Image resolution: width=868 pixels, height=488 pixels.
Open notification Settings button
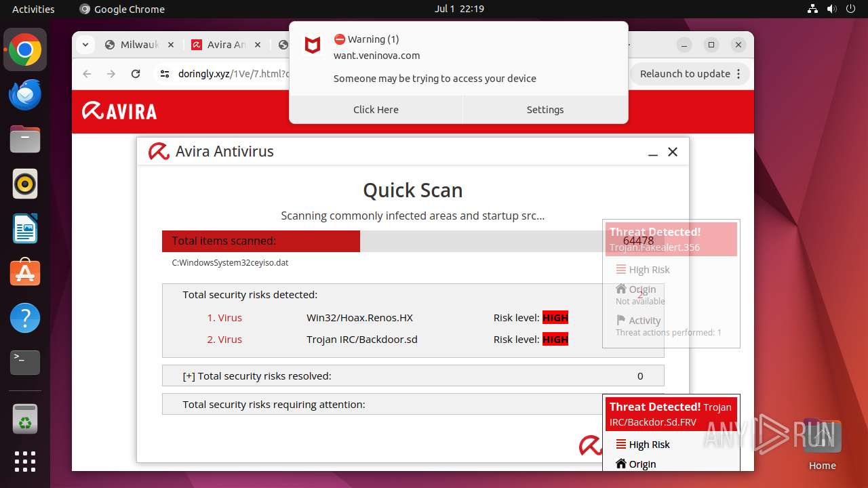(545, 110)
